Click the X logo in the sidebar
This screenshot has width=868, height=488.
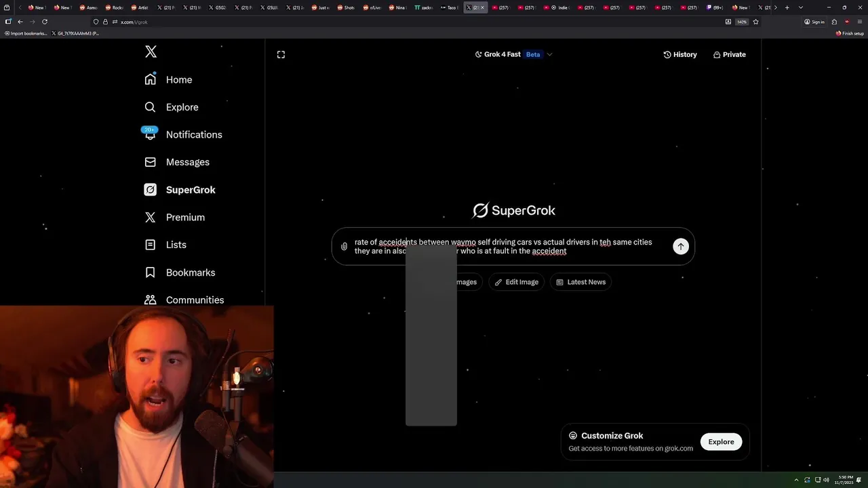pos(151,52)
